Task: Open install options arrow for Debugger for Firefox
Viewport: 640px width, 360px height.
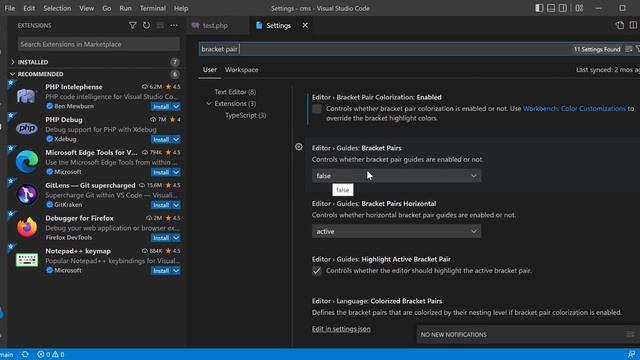Action: (x=176, y=238)
